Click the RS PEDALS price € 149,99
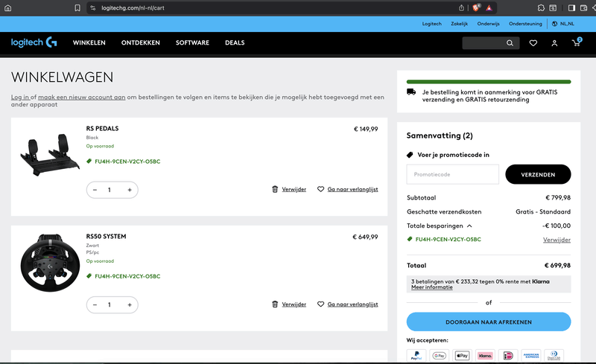596x364 pixels. click(x=366, y=130)
